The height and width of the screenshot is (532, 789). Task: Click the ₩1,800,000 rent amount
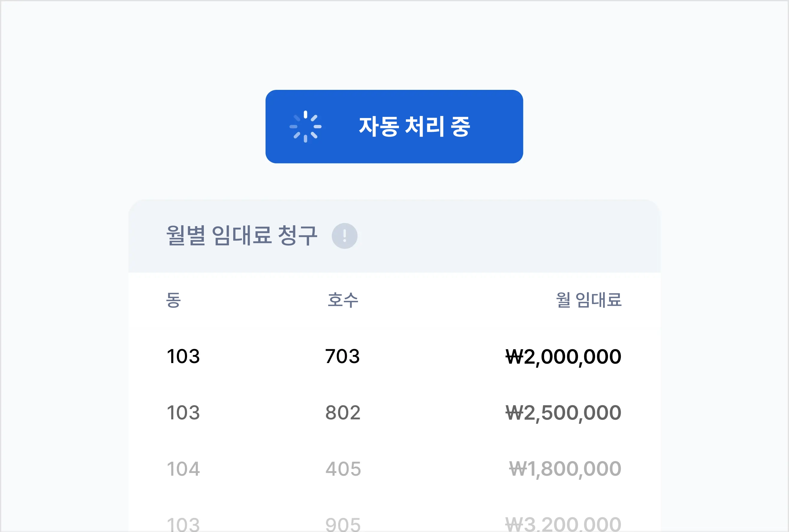click(x=565, y=469)
